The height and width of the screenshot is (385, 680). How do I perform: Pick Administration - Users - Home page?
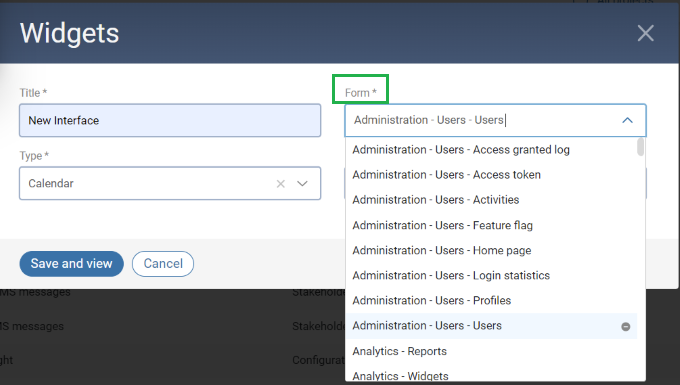coord(491,251)
